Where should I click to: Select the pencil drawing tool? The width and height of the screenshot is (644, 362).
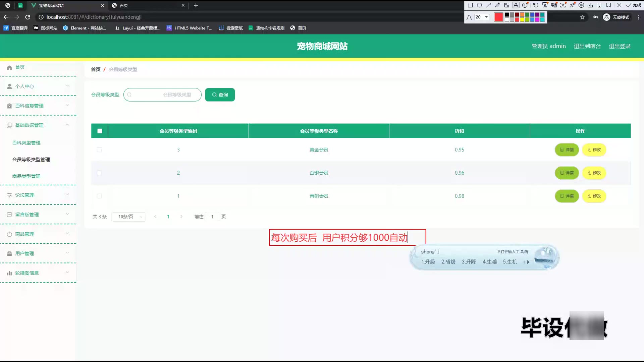click(x=497, y=5)
